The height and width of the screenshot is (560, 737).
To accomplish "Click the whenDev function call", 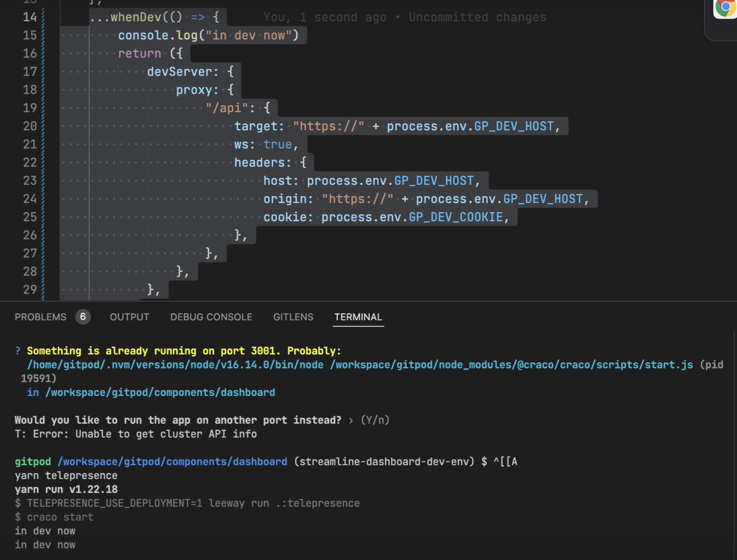I will coord(136,17).
